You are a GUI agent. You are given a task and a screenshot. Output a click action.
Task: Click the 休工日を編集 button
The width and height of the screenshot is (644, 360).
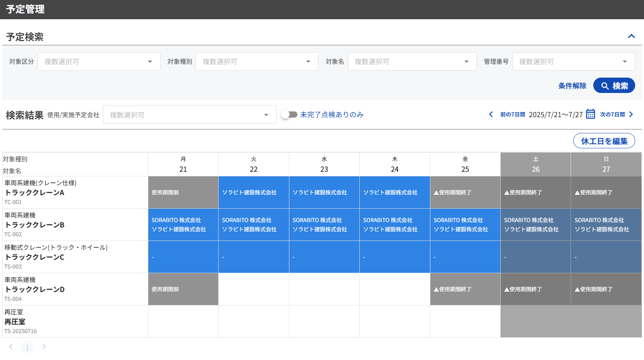604,141
